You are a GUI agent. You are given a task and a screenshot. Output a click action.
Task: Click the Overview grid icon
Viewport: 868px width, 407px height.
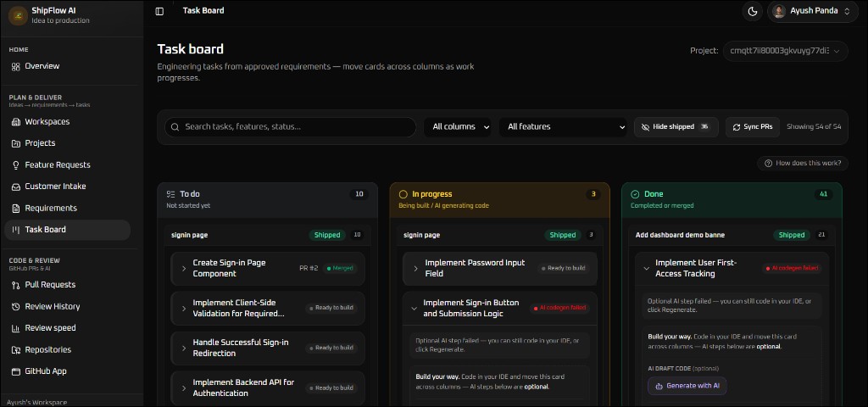(15, 66)
